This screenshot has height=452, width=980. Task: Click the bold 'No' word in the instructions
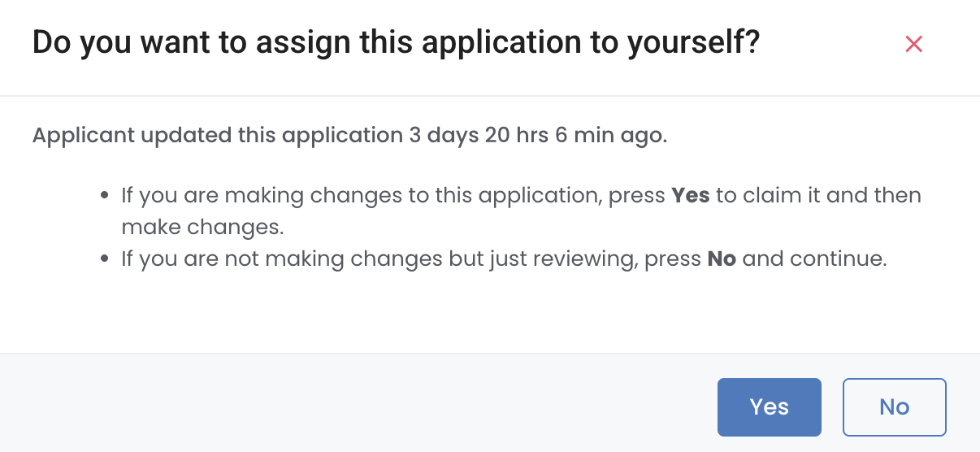tap(722, 259)
